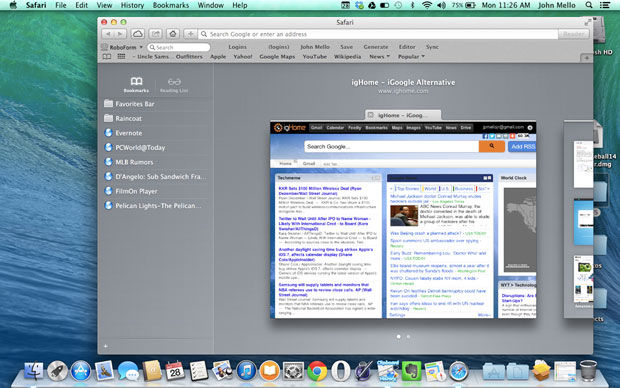Open the File menu
Image resolution: width=620 pixels, height=388 pixels.
click(x=60, y=5)
